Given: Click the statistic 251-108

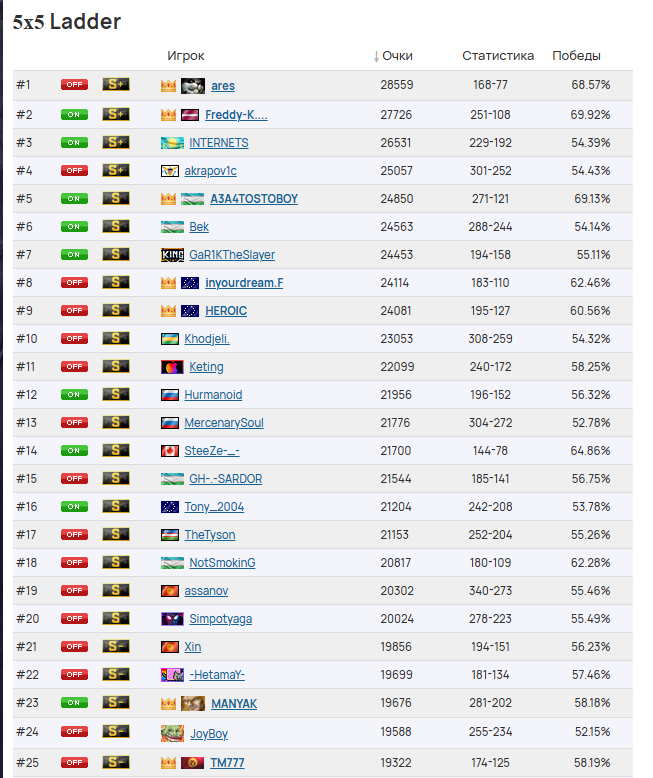Looking at the screenshot, I should coord(490,115).
